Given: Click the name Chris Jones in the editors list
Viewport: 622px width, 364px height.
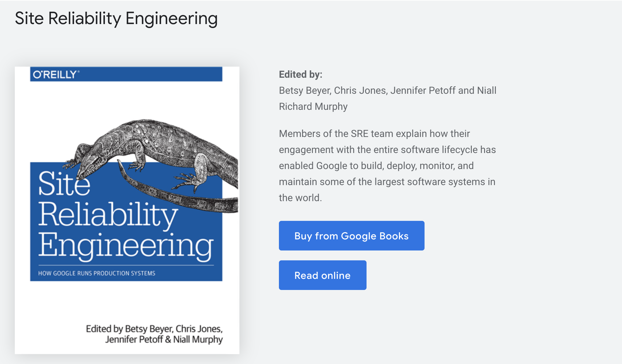Looking at the screenshot, I should [360, 90].
